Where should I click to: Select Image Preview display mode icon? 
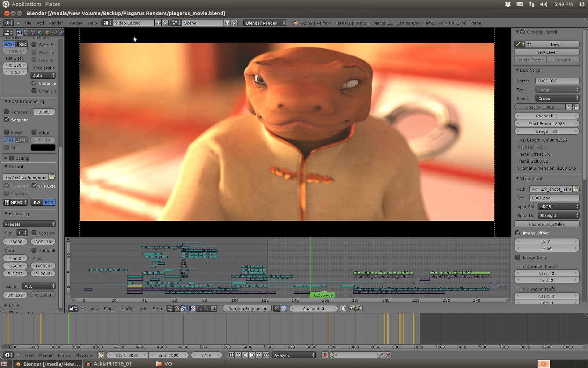click(x=193, y=308)
